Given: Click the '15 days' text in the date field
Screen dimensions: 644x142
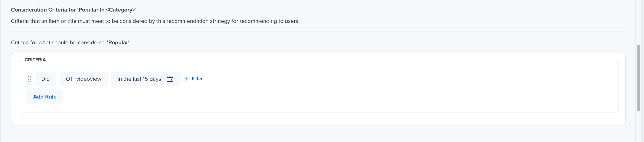Looking at the screenshot, I should [152, 79].
